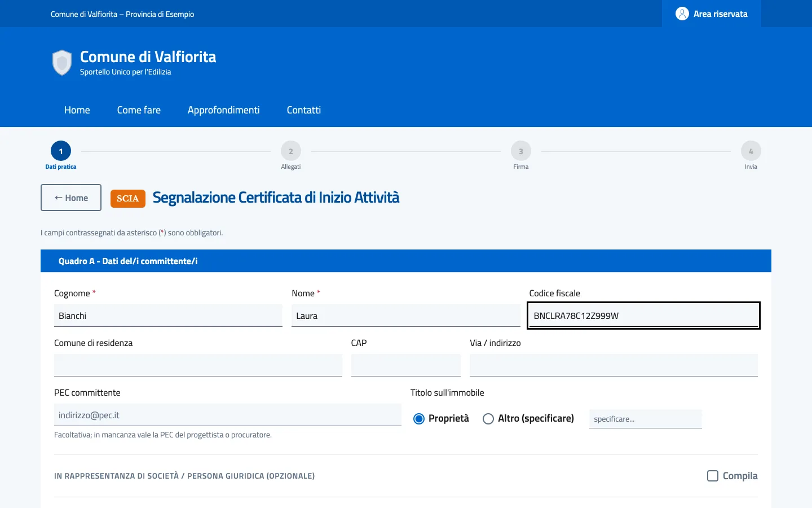
Task: Click the 'Titolo sull'immobile' label
Action: pos(447,392)
